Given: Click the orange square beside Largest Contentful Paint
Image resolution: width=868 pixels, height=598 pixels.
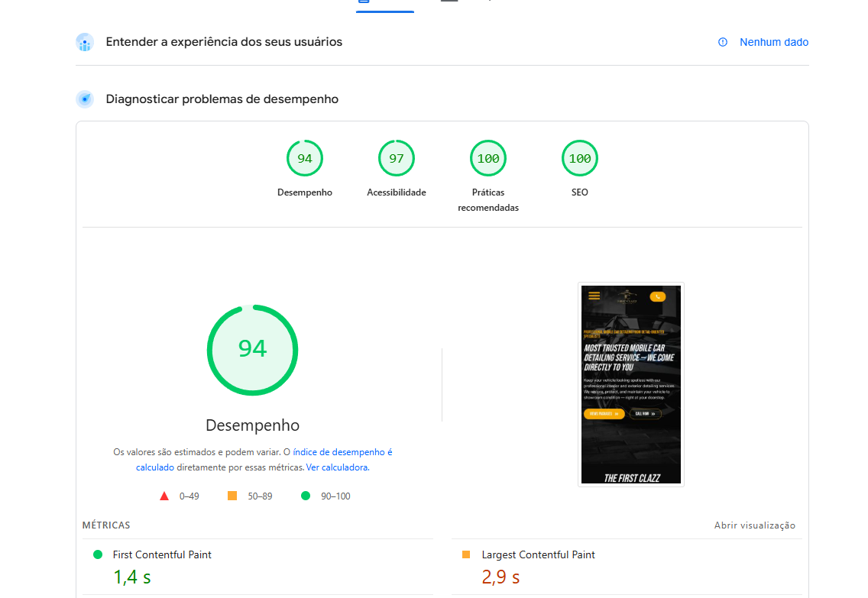Looking at the screenshot, I should 466,554.
